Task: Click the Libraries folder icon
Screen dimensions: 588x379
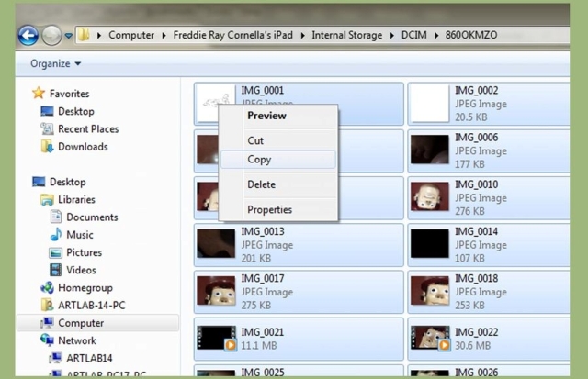Action: pyautogui.click(x=47, y=200)
